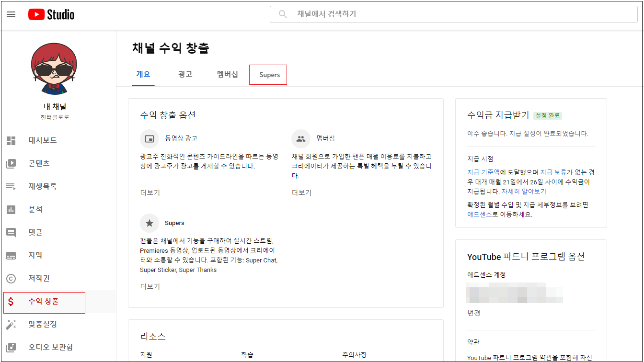This screenshot has height=362, width=644.
Task: Open the 지급 기준액 link
Action: pos(483,171)
